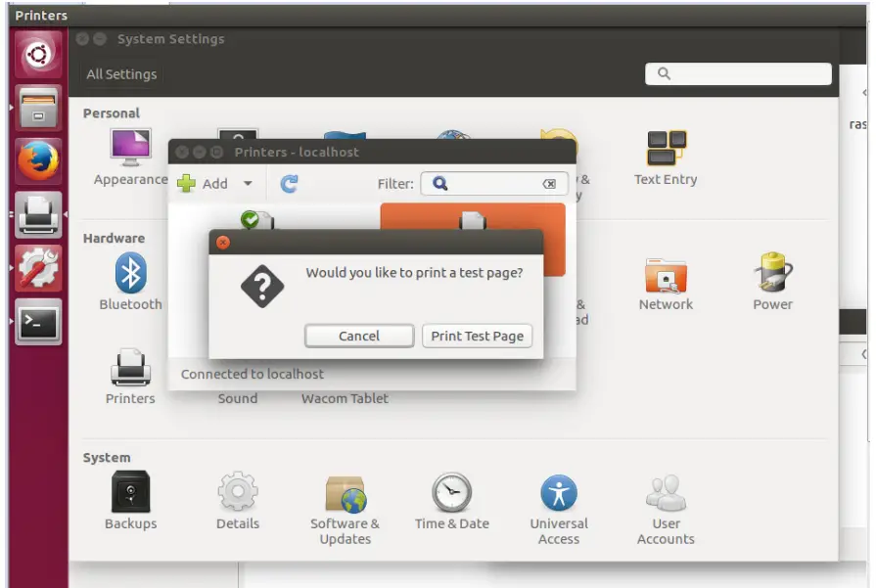Click the 'Connected to localhost' status text

(x=252, y=374)
